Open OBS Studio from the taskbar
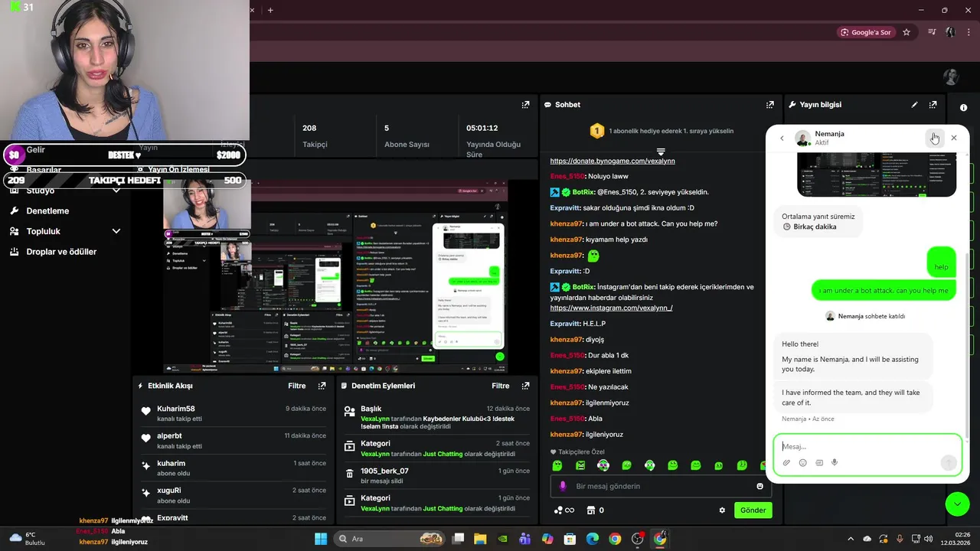This screenshot has height=551, width=980. (x=638, y=539)
